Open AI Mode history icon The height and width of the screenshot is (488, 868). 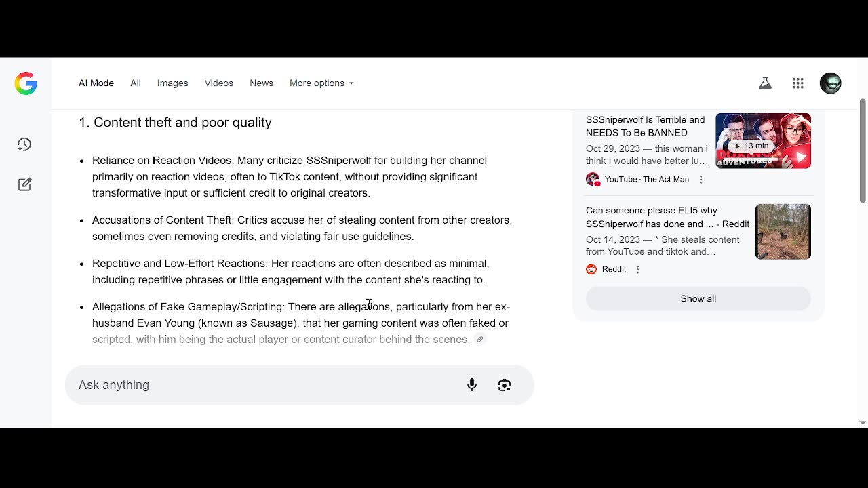point(24,144)
